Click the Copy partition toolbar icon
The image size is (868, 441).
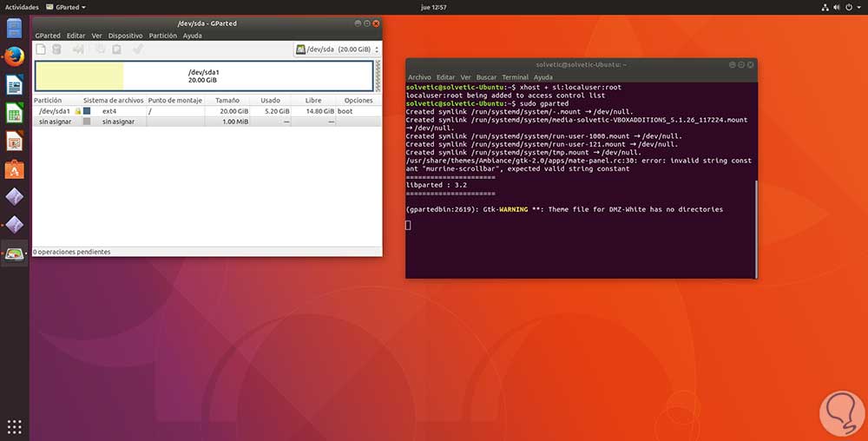pyautogui.click(x=100, y=49)
